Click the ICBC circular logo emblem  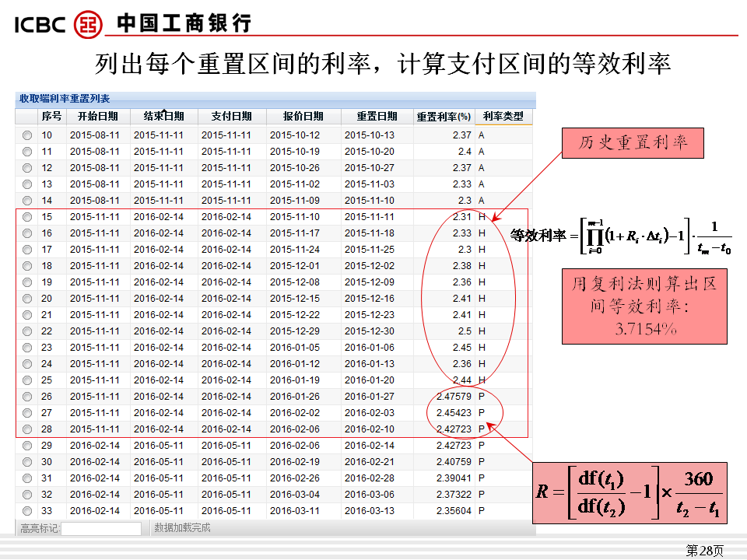[x=88, y=23]
